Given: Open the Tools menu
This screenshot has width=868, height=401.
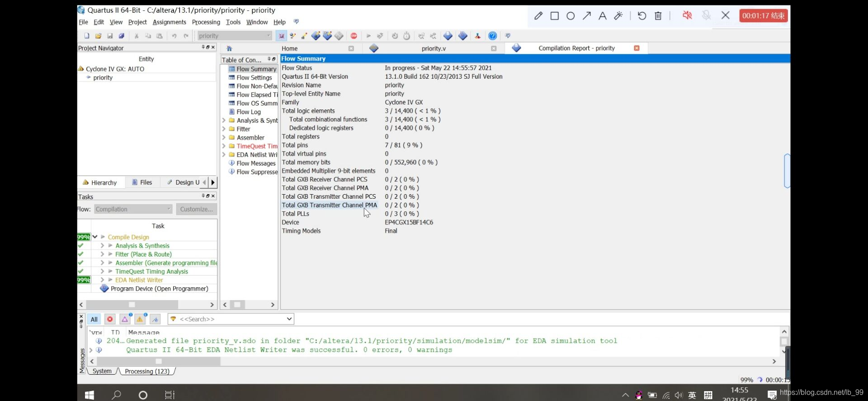Looking at the screenshot, I should coord(233,22).
